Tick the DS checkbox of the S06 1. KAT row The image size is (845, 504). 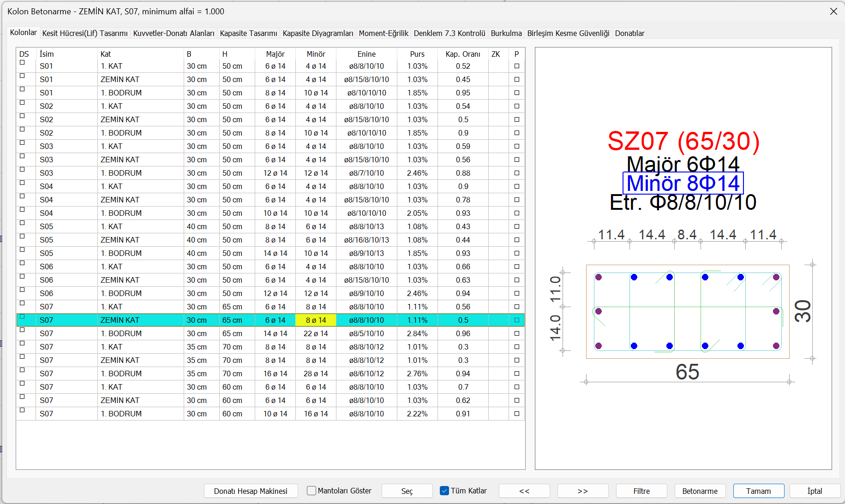click(x=22, y=263)
